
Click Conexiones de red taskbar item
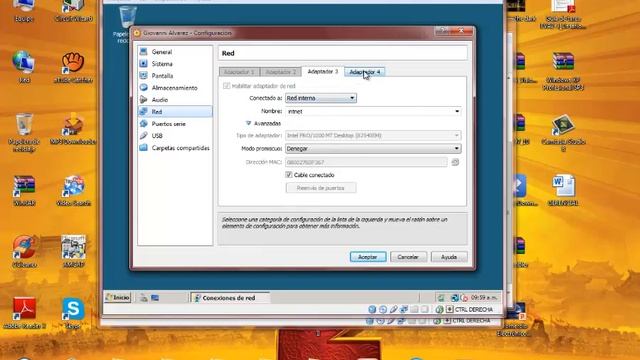click(x=230, y=298)
